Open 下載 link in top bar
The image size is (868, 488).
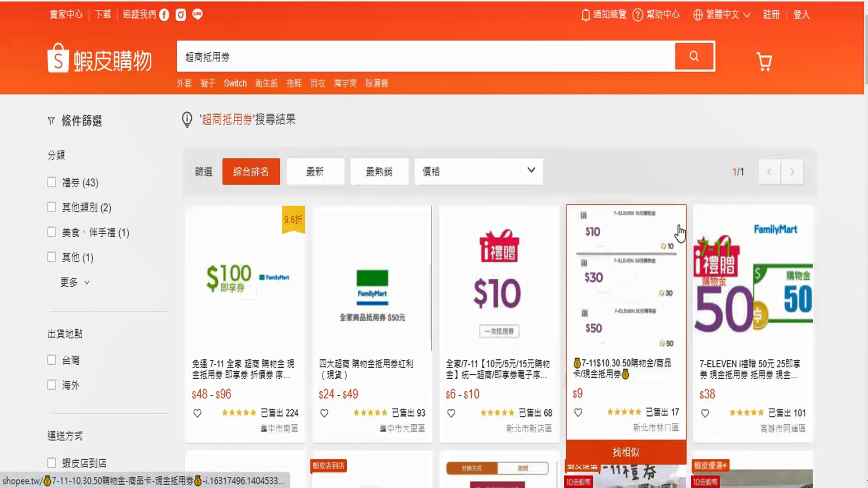103,14
